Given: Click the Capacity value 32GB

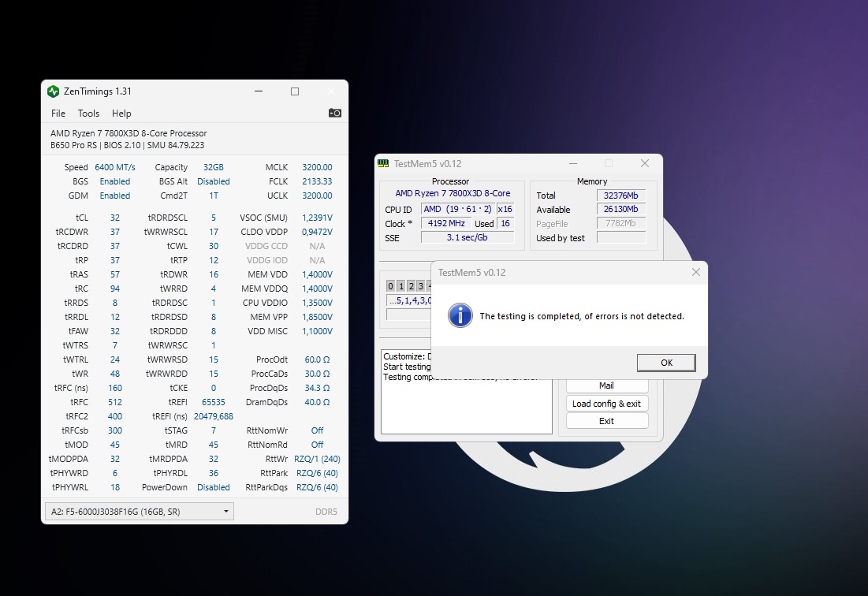Looking at the screenshot, I should coord(214,167).
